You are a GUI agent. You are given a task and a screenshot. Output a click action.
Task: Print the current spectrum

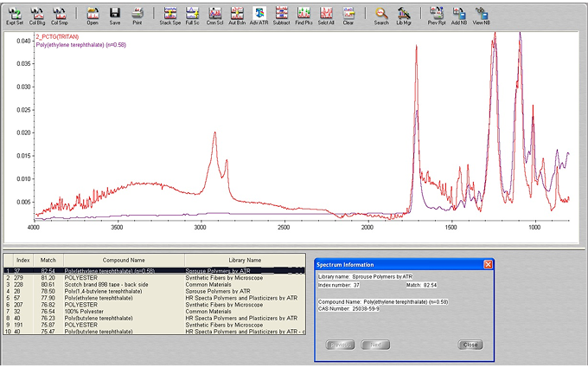pyautogui.click(x=137, y=15)
